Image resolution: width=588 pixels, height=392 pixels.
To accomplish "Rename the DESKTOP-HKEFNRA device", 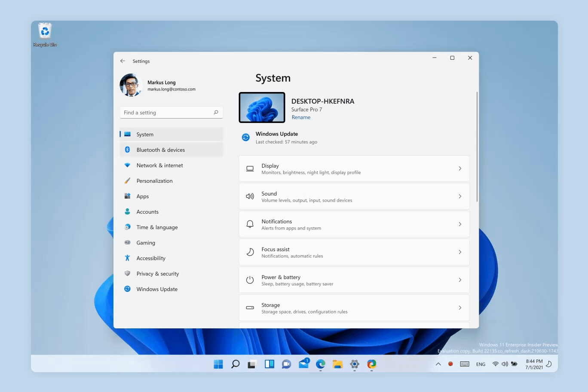I will pos(301,117).
